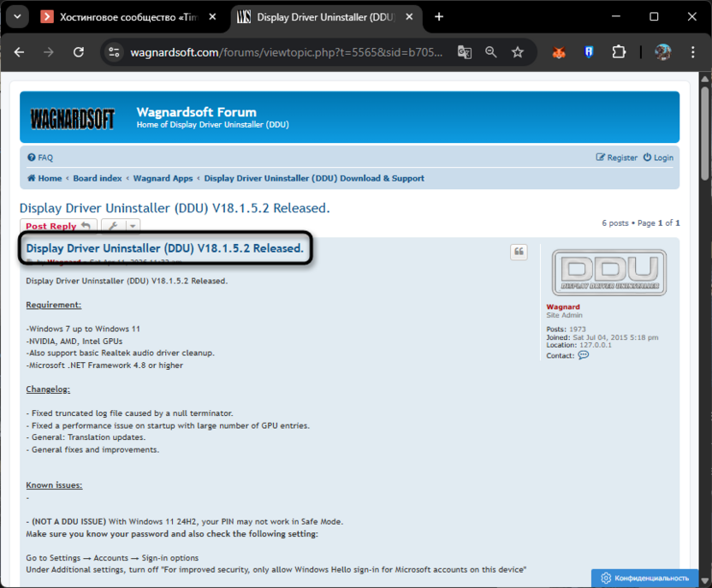The image size is (712, 588).
Task: Switch to the Хостинговое сообщество tab
Action: [128, 17]
